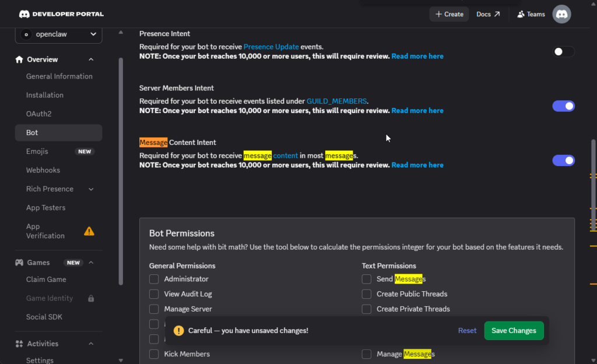Open the GUILD_MEMBERS link
Image resolution: width=597 pixels, height=364 pixels.
[x=336, y=101]
